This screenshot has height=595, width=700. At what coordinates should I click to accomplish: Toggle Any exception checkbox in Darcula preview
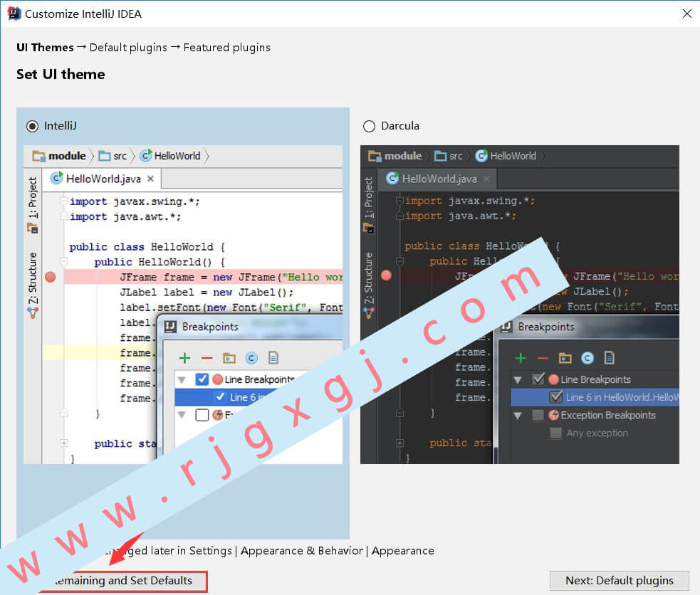pyautogui.click(x=556, y=433)
